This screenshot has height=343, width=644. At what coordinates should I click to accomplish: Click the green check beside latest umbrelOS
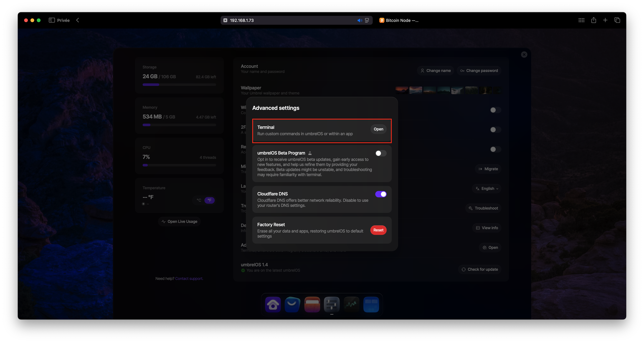tap(243, 271)
